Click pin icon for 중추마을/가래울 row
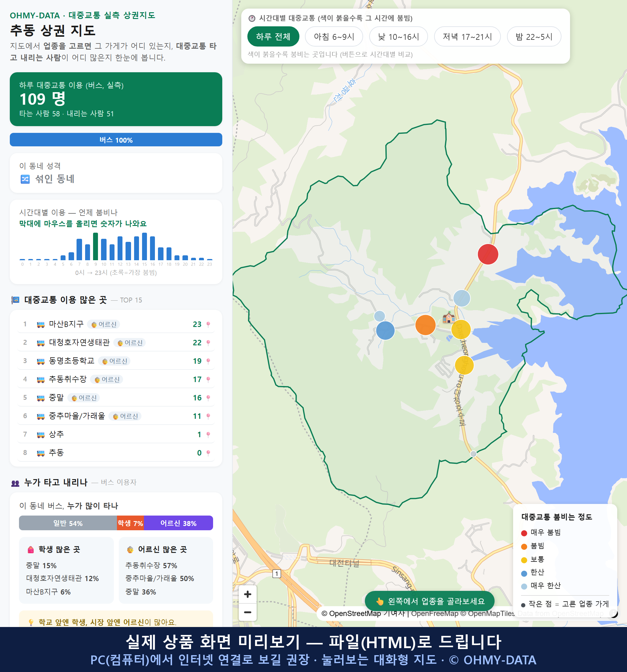Image resolution: width=627 pixels, height=672 pixels. [208, 416]
